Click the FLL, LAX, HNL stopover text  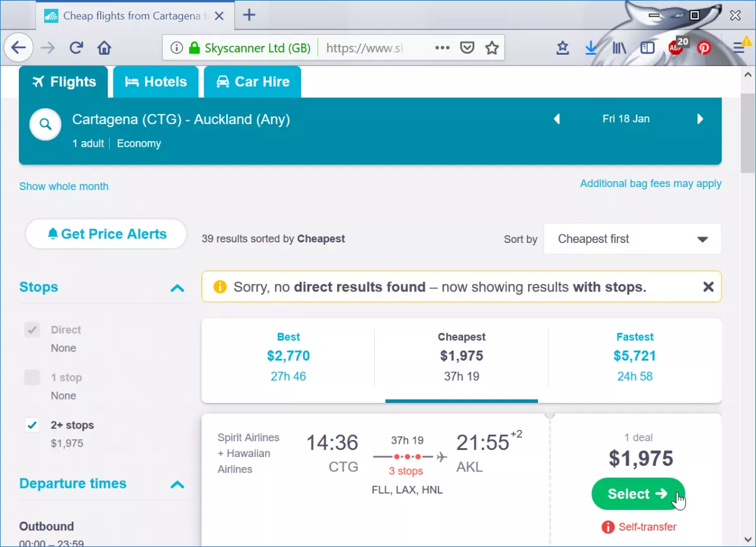(x=408, y=490)
